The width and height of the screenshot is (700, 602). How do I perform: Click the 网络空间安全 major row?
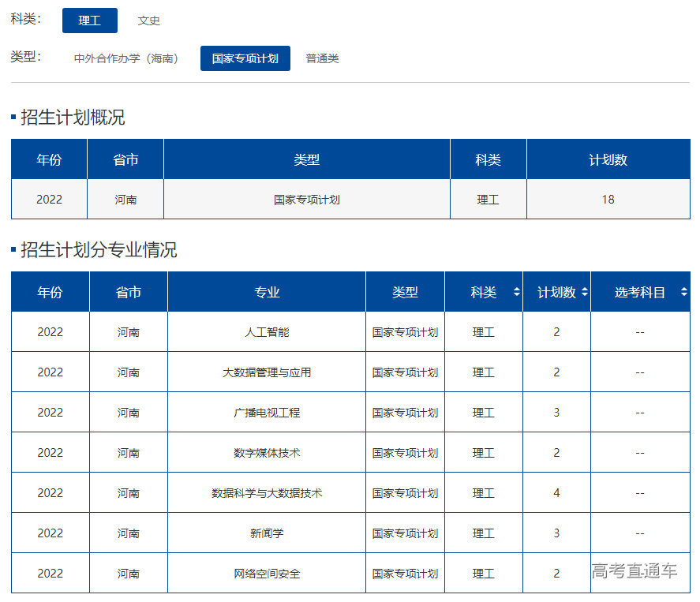[x=266, y=574]
